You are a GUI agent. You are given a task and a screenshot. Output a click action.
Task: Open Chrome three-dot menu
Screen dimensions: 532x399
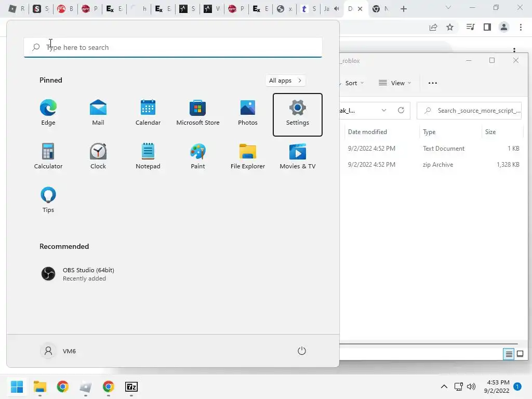(521, 27)
